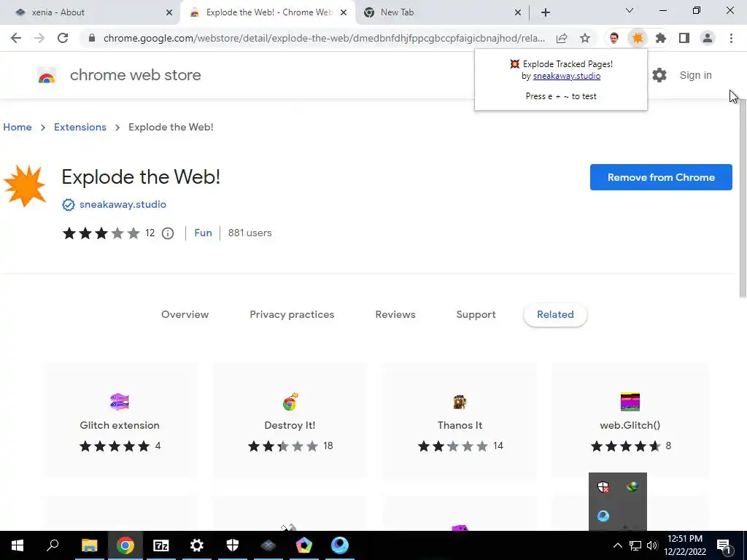Open the clock showing 12:51 PM
This screenshot has height=560, width=747.
coord(685,545)
